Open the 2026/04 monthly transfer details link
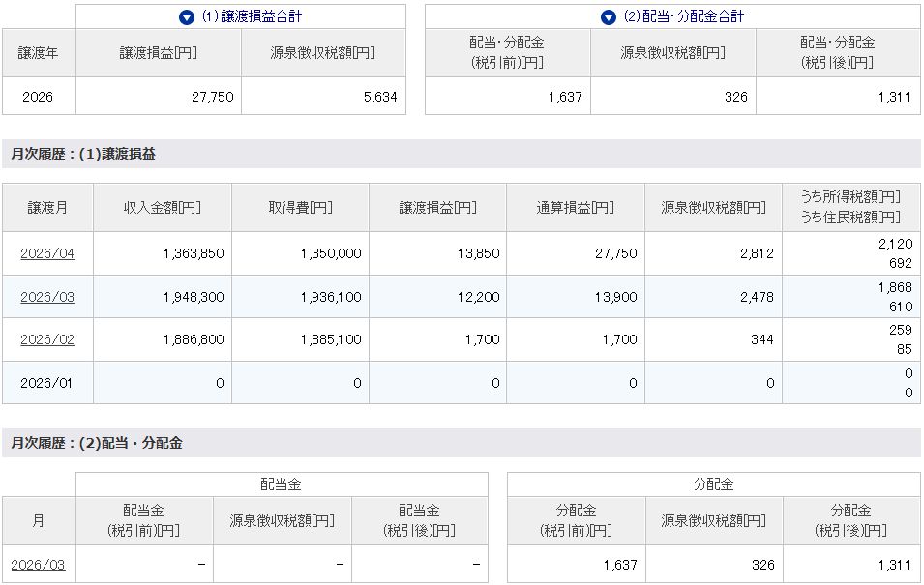The height and width of the screenshot is (585, 924). (x=47, y=253)
